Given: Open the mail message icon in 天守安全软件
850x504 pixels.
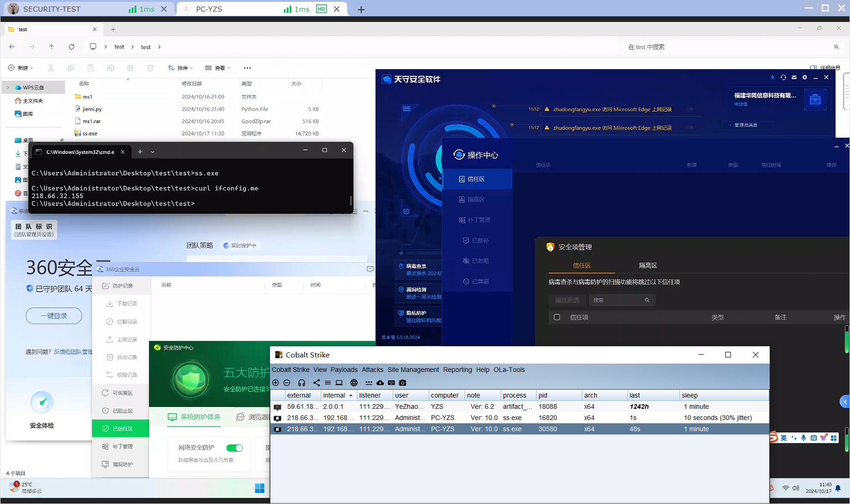Looking at the screenshot, I should [794, 77].
